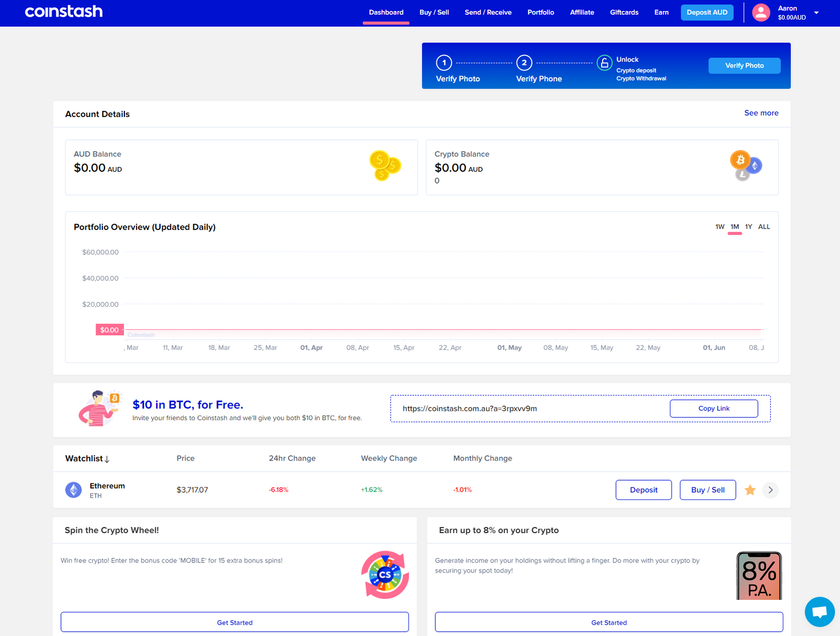Image resolution: width=840 pixels, height=636 pixels.
Task: Expand the account dropdown arrow next to Aaron
Action: [x=816, y=13]
